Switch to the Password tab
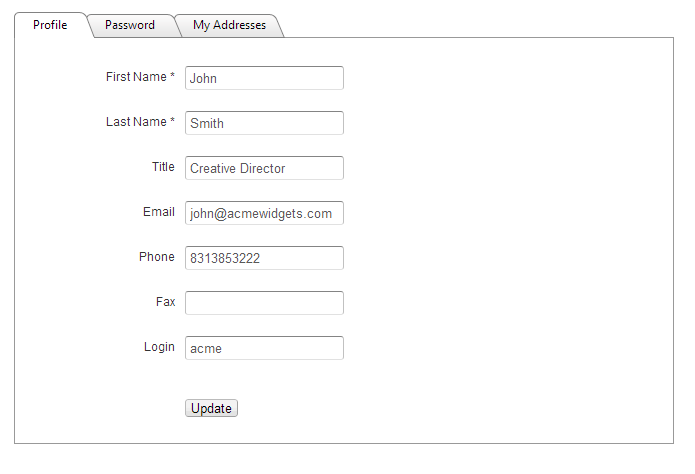695x474 pixels. coord(130,25)
